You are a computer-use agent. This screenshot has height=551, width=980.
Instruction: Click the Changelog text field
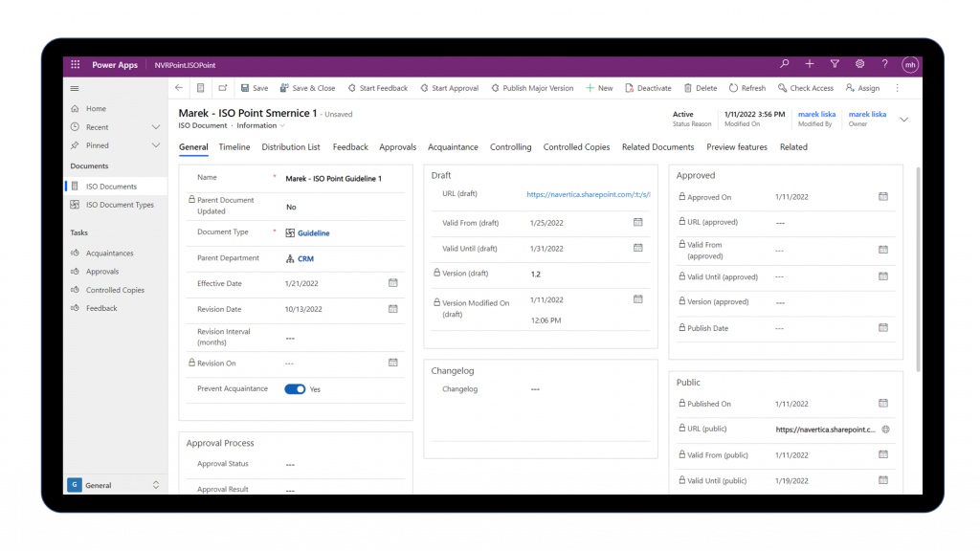pyautogui.click(x=589, y=412)
